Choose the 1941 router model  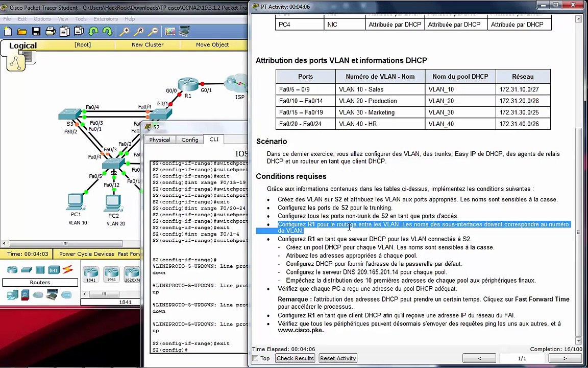(111, 274)
